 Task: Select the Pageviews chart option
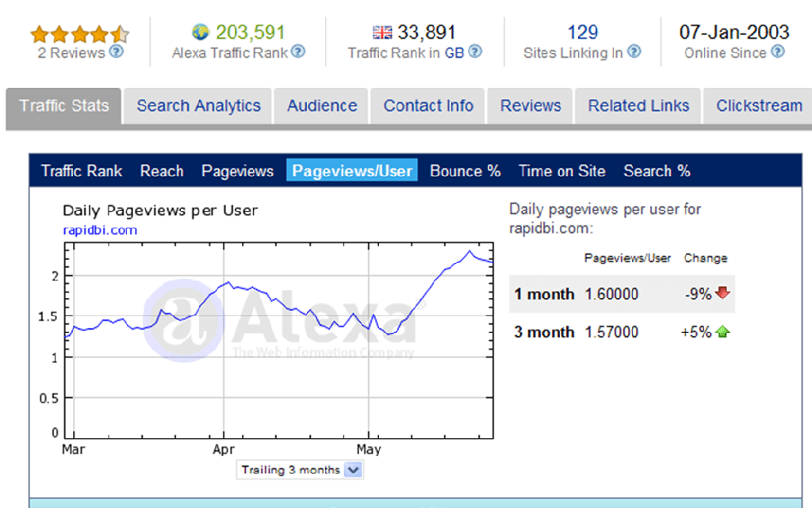(x=237, y=170)
